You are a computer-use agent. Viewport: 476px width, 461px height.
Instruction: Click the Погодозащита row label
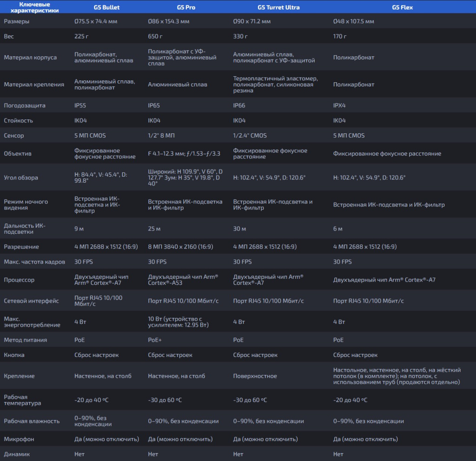coord(25,105)
